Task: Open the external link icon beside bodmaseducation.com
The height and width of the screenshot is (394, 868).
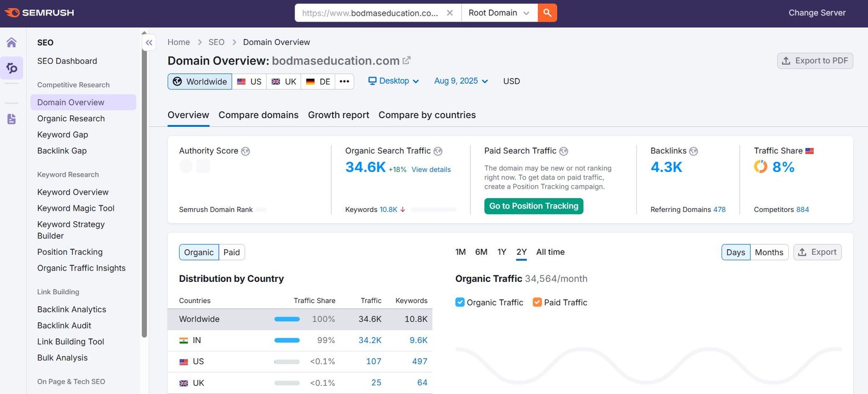Action: 406,60
